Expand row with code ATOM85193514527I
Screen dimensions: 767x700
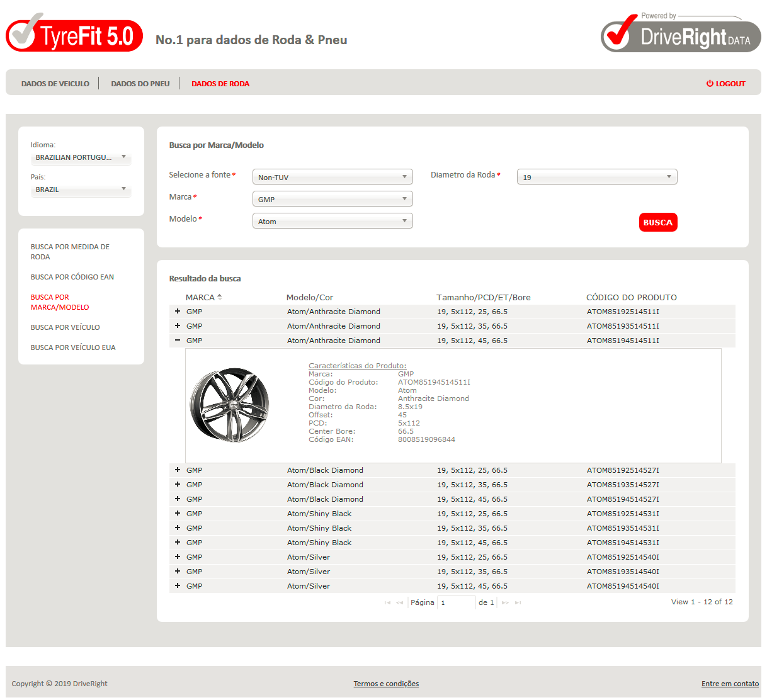pos(178,484)
